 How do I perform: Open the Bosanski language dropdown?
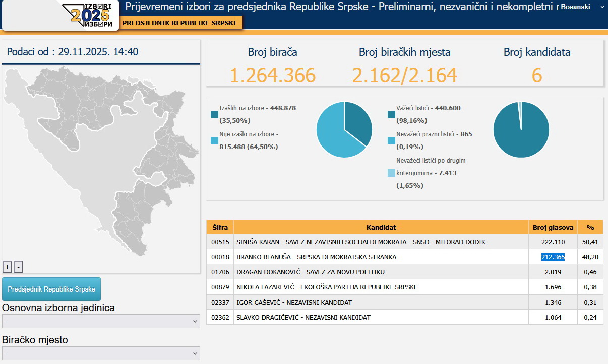tap(581, 7)
